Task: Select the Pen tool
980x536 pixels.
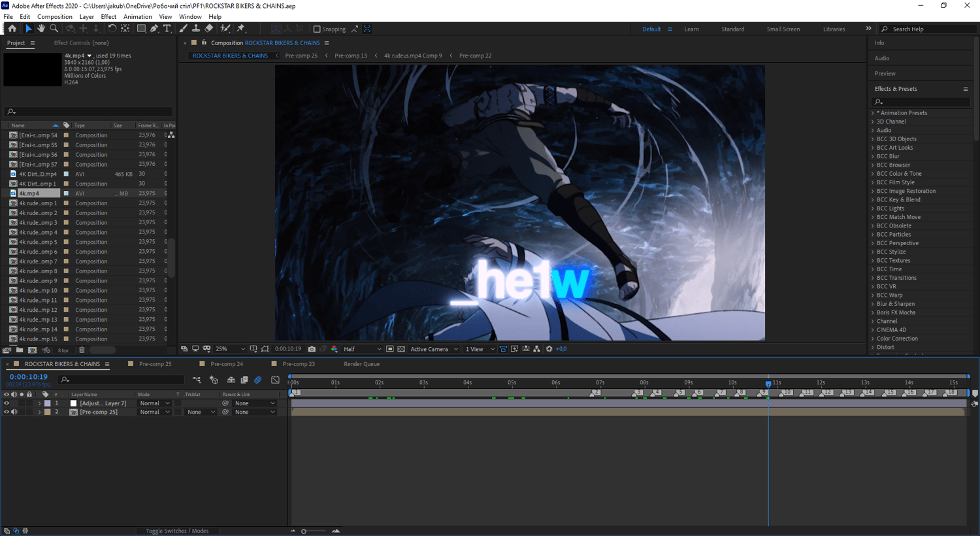Action: pos(154,29)
